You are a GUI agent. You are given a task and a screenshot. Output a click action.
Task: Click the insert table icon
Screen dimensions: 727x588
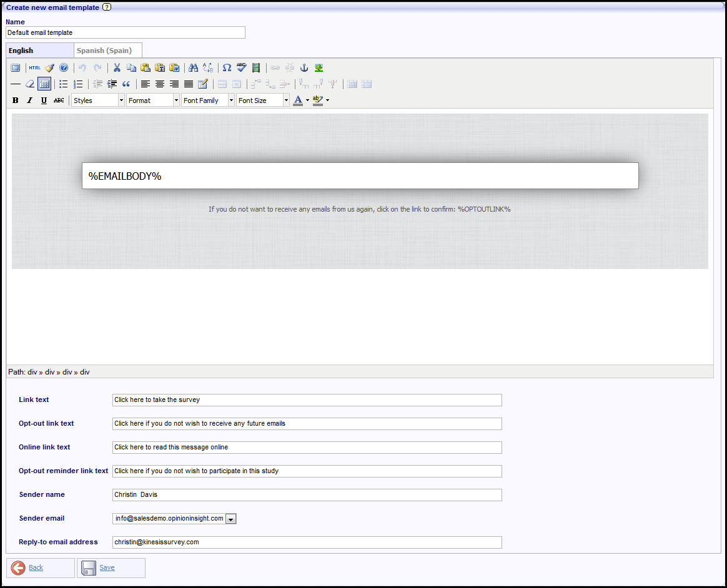(x=202, y=84)
